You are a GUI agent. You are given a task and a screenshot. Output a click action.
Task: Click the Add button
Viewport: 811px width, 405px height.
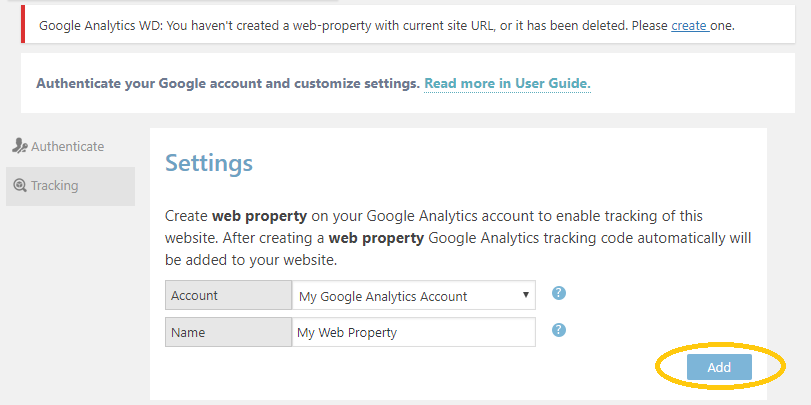coord(719,367)
